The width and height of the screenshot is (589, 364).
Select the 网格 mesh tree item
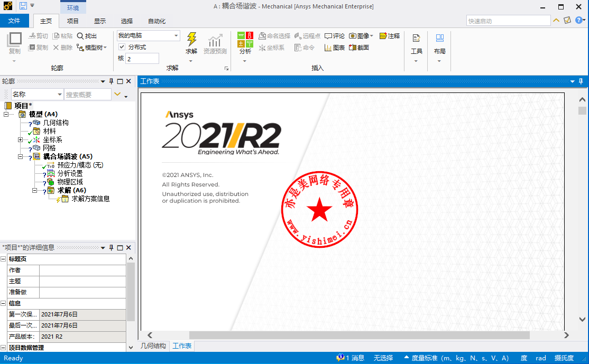(x=49, y=148)
